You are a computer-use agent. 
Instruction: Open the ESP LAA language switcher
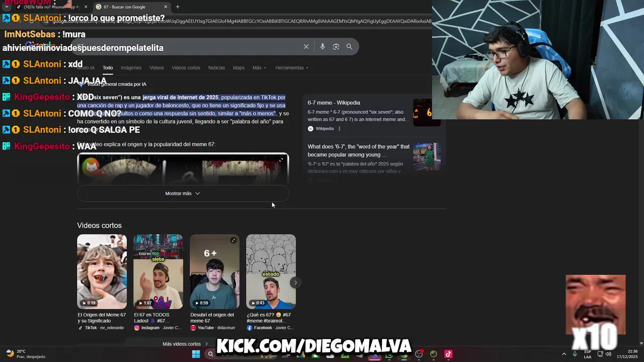[x=588, y=354]
